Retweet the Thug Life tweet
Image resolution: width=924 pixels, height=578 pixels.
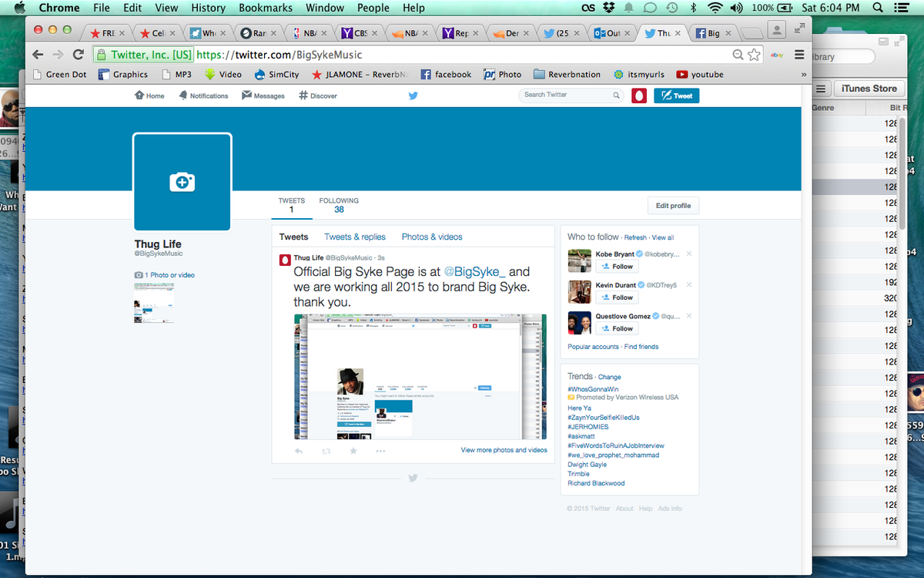(326, 451)
